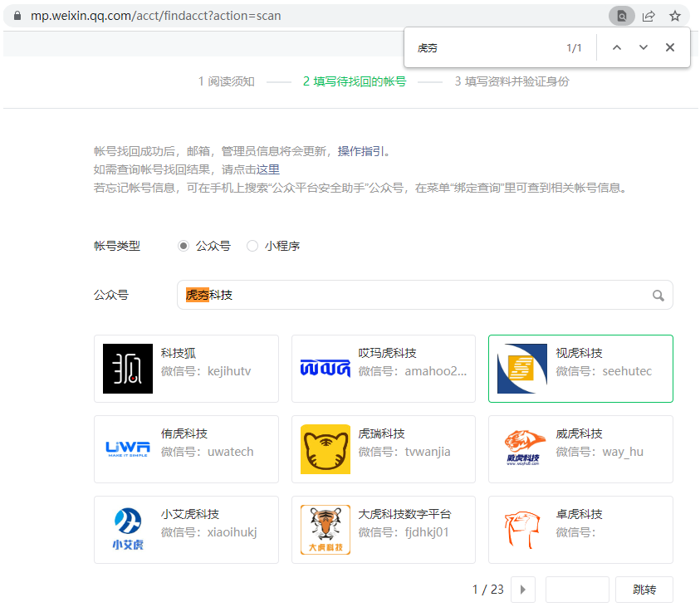Go to next find result
Viewport: 700px width, 612px height.
643,47
